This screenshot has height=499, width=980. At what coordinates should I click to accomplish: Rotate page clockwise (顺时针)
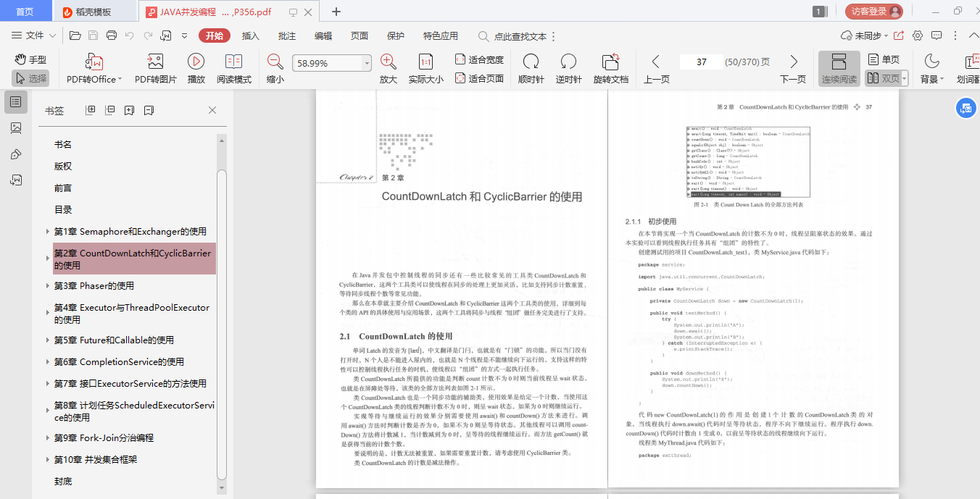pos(531,70)
